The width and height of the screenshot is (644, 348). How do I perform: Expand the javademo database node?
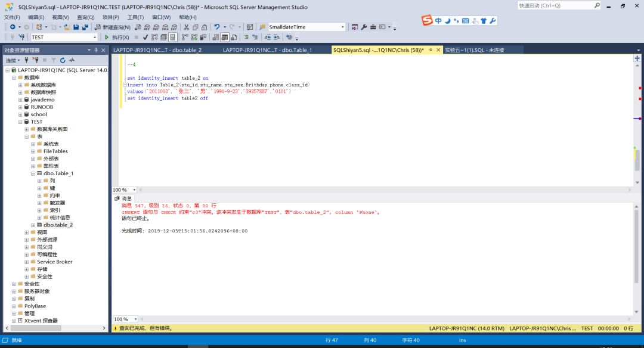[x=20, y=100]
